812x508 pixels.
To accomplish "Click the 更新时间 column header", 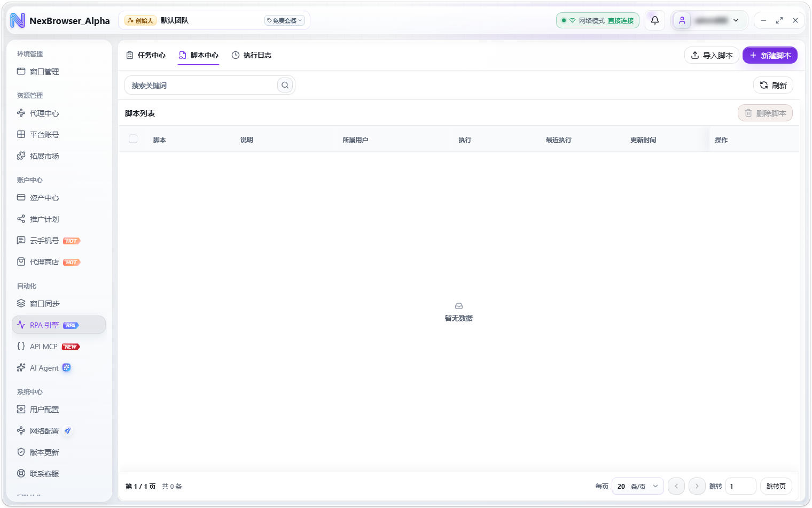I will coord(643,140).
